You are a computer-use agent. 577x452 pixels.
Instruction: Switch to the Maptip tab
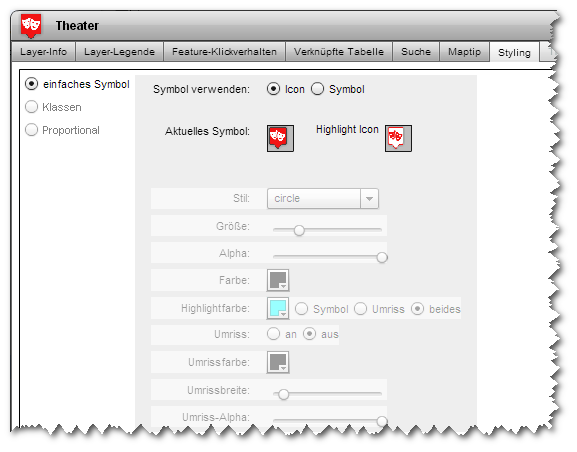pos(464,52)
